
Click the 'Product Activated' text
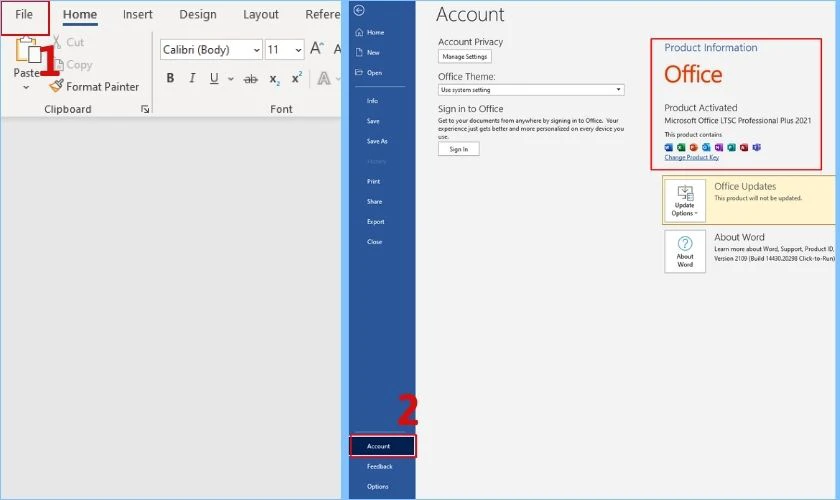[701, 108]
